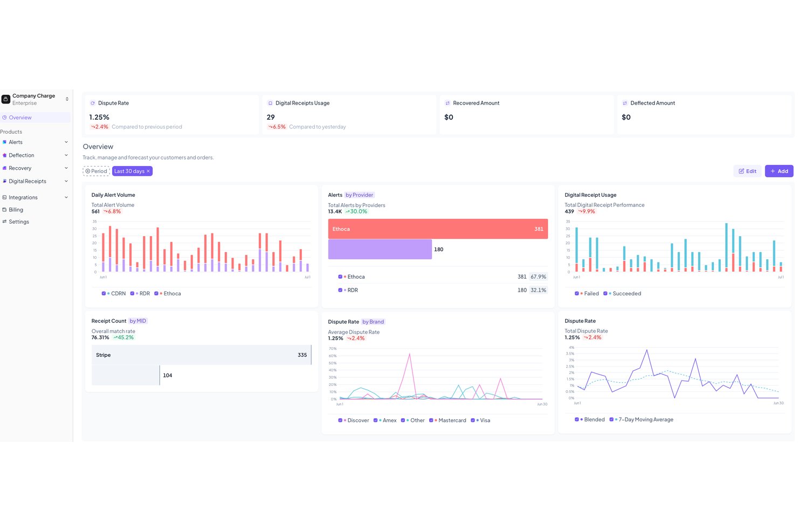Click the Period filter button
Image resolution: width=798 pixels, height=532 pixels.
tap(97, 171)
